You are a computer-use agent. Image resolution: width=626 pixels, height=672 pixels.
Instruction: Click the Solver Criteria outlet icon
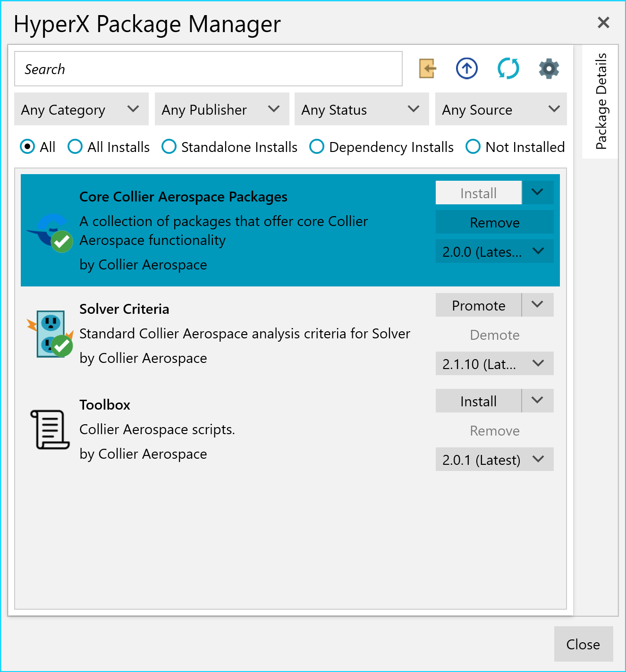pos(50,334)
